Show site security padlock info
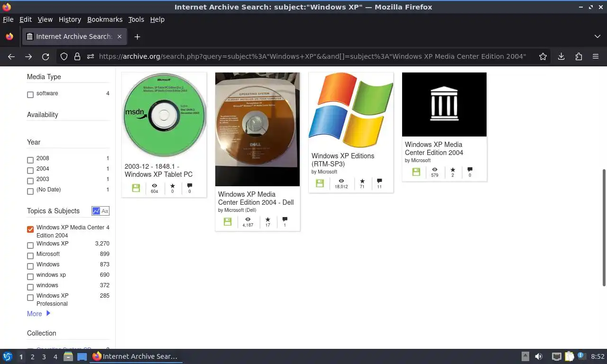This screenshot has width=607, height=364. (77, 56)
